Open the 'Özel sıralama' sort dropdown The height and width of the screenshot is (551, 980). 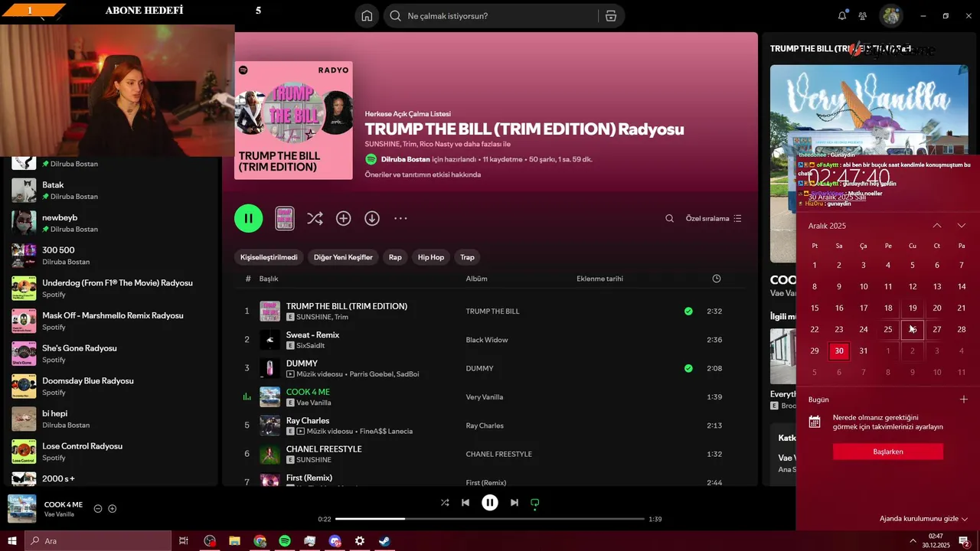(714, 218)
